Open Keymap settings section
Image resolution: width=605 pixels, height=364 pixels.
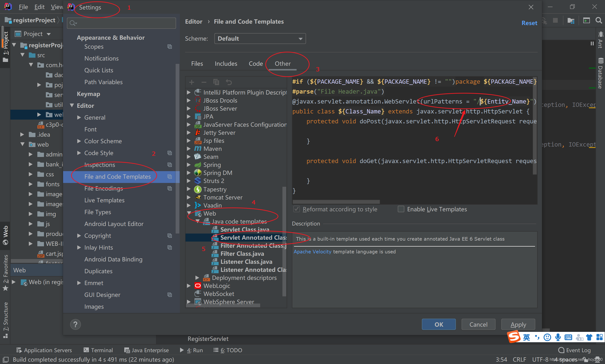[88, 94]
